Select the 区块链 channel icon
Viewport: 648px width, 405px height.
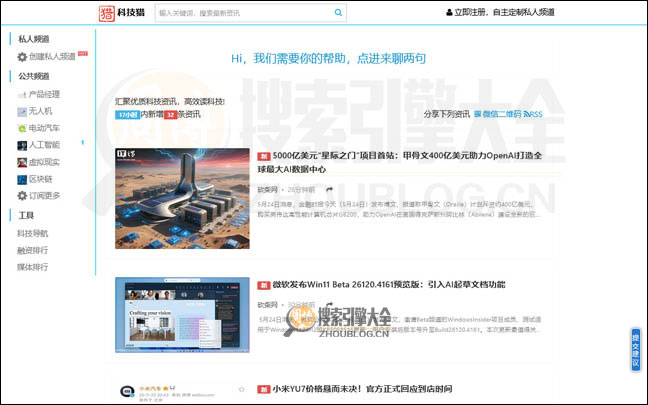[x=22, y=179]
